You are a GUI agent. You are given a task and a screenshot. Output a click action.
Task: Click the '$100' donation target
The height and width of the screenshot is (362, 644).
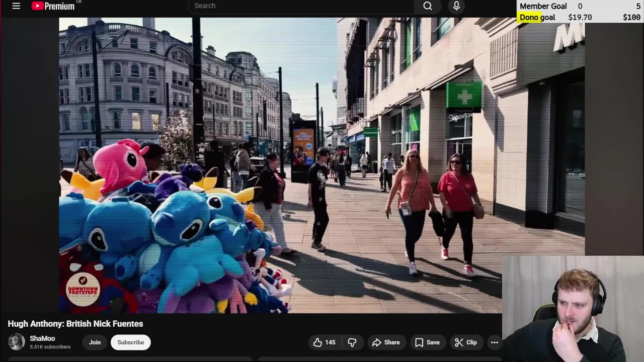tap(631, 17)
